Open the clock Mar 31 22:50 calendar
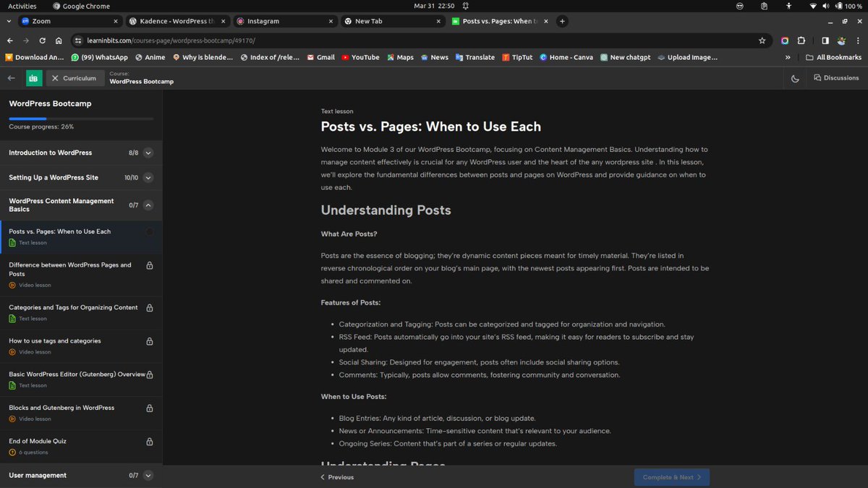The width and height of the screenshot is (868, 488). click(434, 6)
